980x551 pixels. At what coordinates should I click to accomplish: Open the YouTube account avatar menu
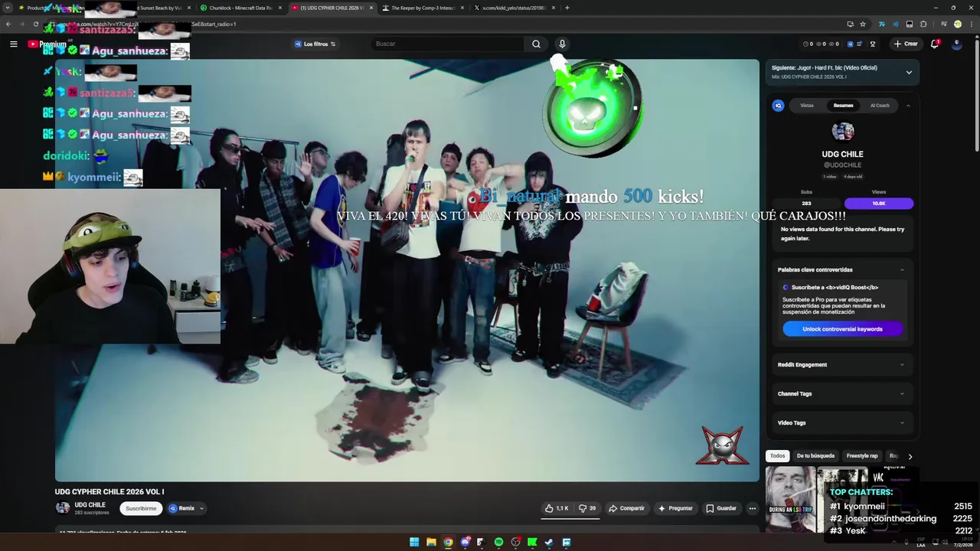click(956, 44)
